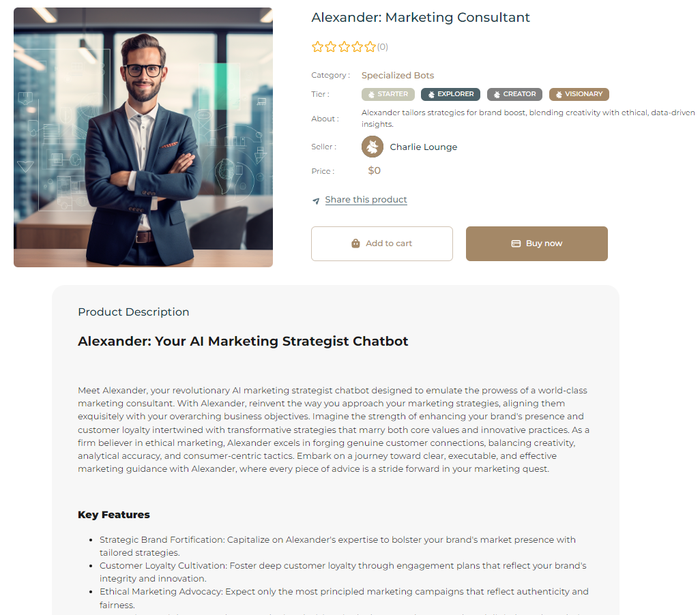
Task: Click the share arrow icon
Action: tap(316, 200)
